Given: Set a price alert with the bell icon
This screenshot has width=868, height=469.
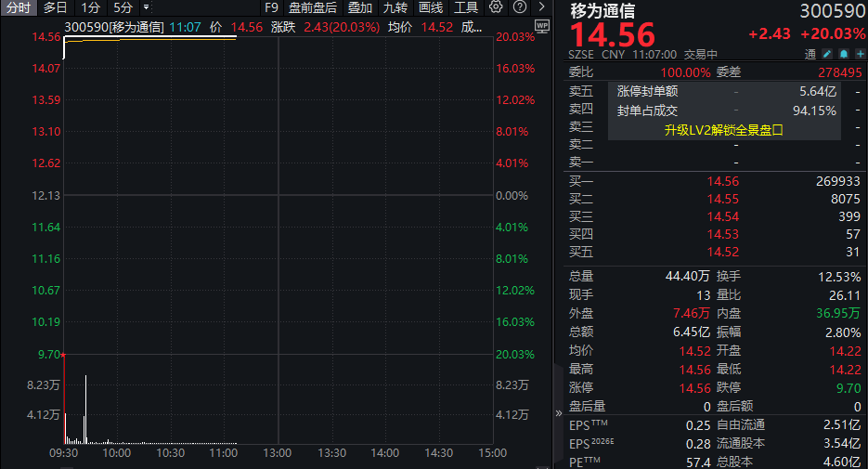Looking at the screenshot, I should [x=844, y=54].
